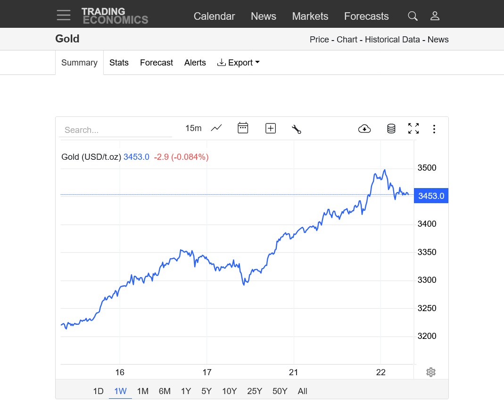This screenshot has height=420, width=504.
Task: Click the chart settings gear icon
Action: [430, 372]
